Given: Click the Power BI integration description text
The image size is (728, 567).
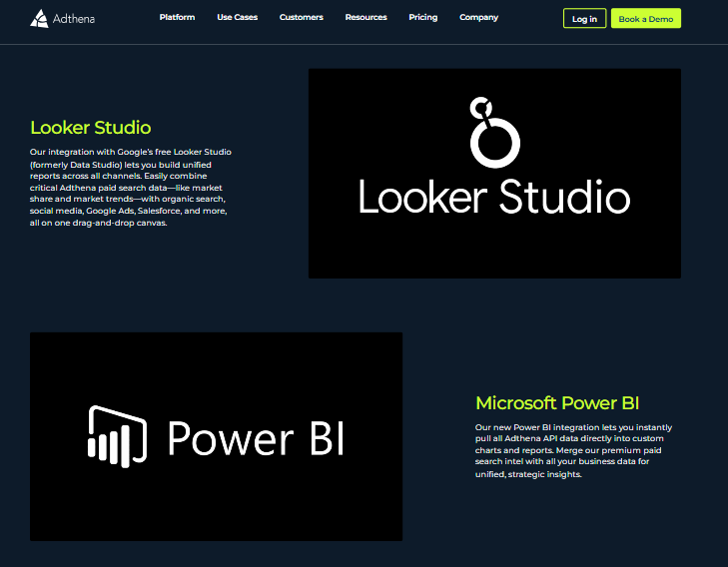Looking at the screenshot, I should coord(572,450).
